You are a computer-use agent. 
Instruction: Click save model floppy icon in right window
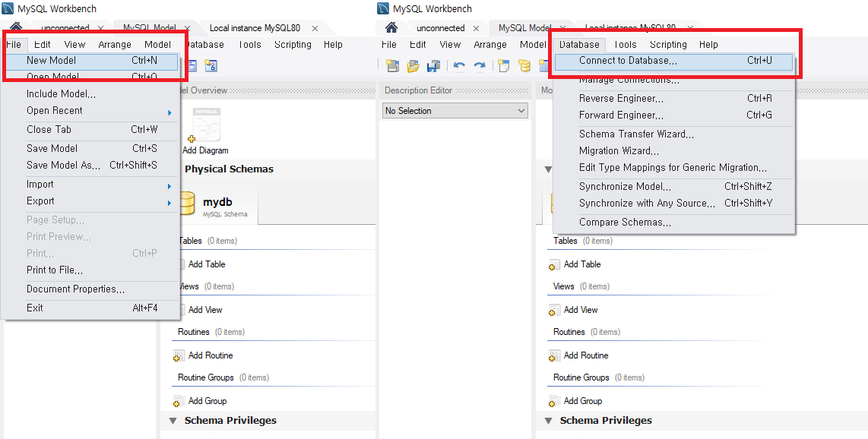click(x=433, y=66)
